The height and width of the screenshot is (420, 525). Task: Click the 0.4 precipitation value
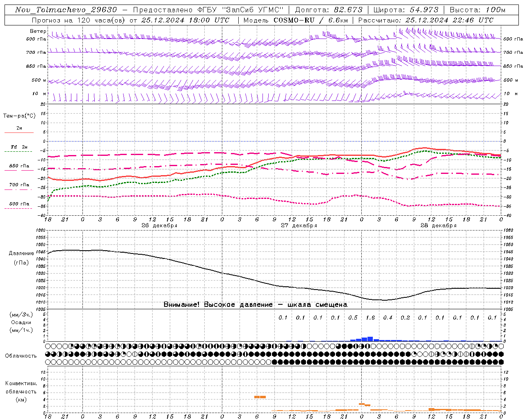point(388,317)
